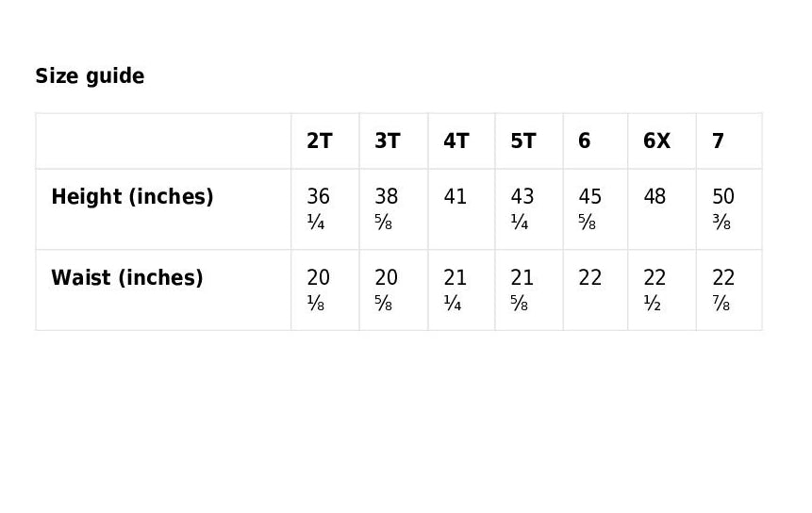Select the 6X size column header
The width and height of the screenshot is (812, 513).
click(657, 141)
